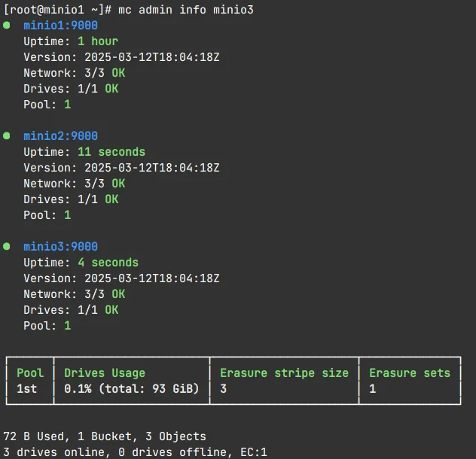Click the 'Pool' table column header

(x=30, y=372)
